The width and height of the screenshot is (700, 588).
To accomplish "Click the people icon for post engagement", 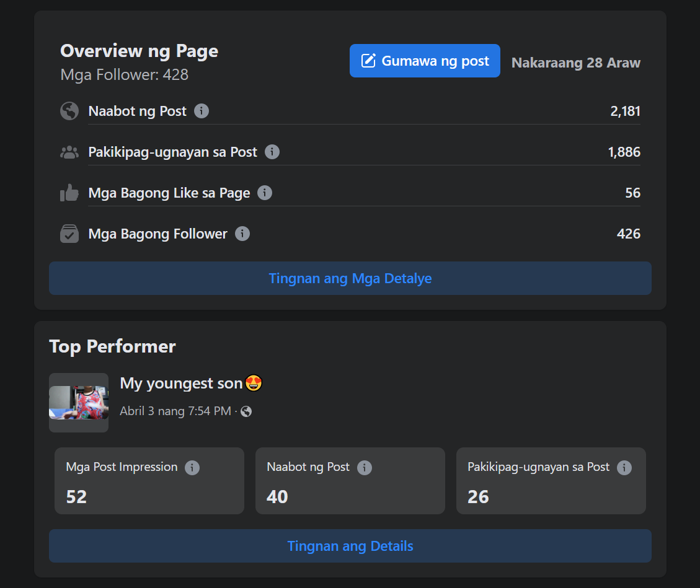I will pyautogui.click(x=69, y=152).
